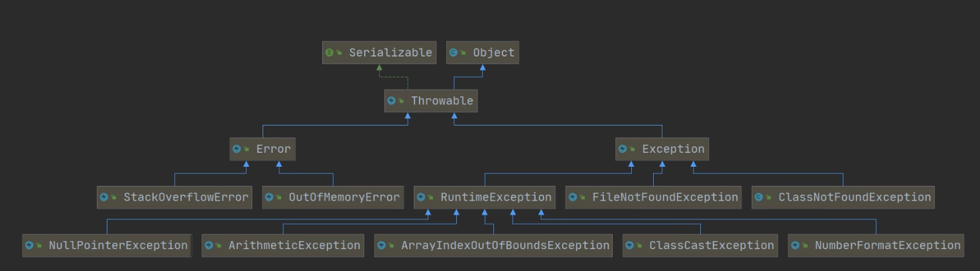Viewport: 980px width, 271px height.
Task: Click the Throwable label text
Action: (x=442, y=101)
